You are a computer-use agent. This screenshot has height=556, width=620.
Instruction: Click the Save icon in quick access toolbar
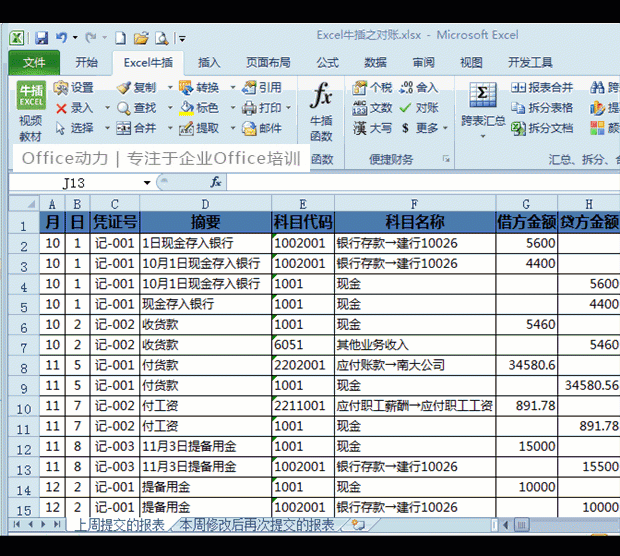pyautogui.click(x=41, y=38)
